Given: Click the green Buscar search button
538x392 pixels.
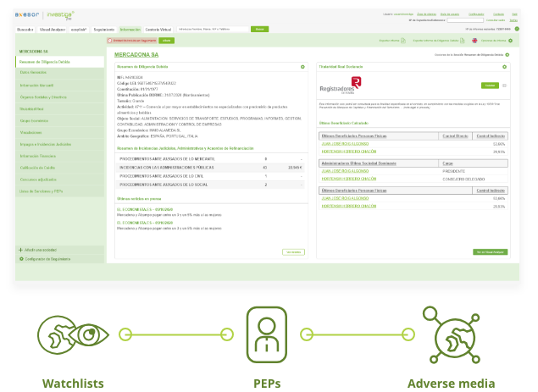Looking at the screenshot, I should pyautogui.click(x=260, y=29).
